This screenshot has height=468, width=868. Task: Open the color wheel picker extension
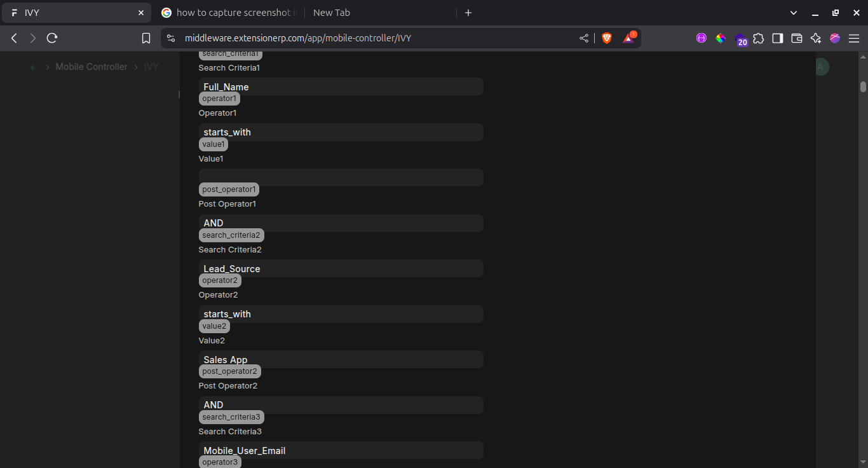(721, 38)
